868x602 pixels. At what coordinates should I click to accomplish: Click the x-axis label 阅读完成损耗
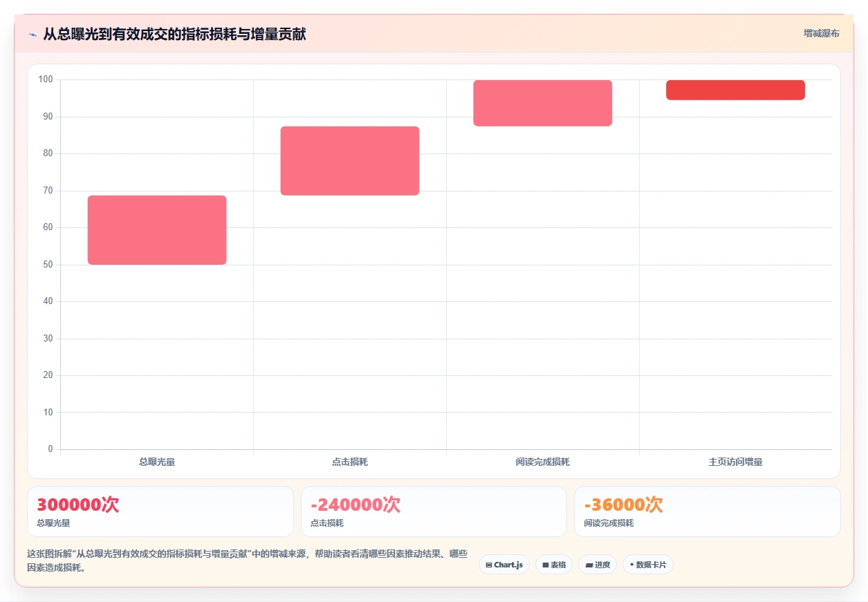543,462
